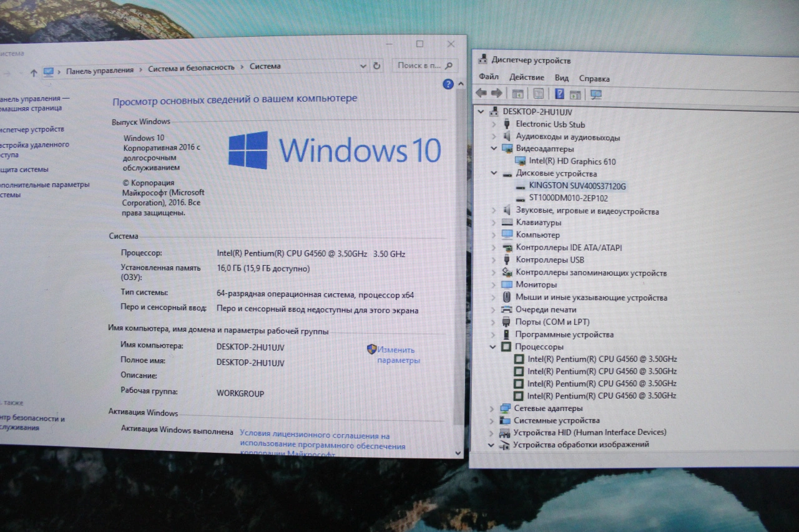Click the display adapter icon beside Видеоадаптеры

[507, 148]
